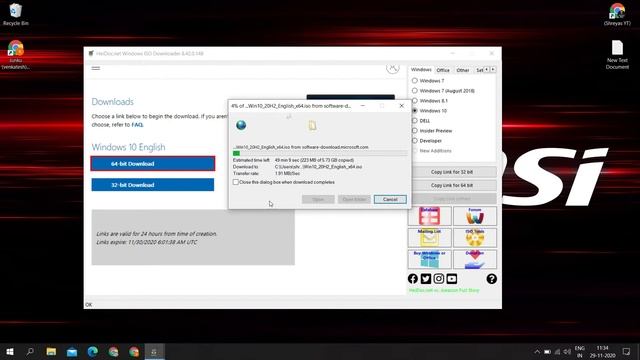Select Windows 8.1 radio option
Viewport: 640px width, 360px height.
coord(429,101)
